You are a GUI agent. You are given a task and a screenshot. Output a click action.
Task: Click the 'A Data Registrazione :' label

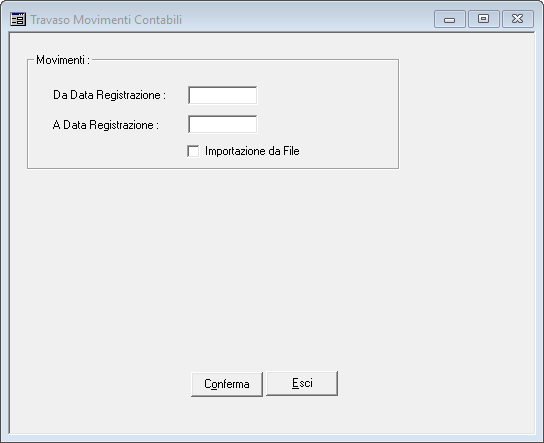click(x=106, y=125)
